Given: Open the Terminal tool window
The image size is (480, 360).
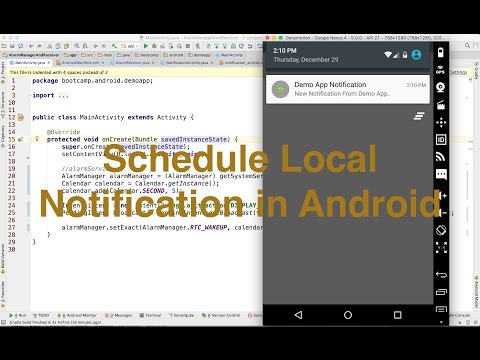Looking at the screenshot, I should tap(150, 315).
